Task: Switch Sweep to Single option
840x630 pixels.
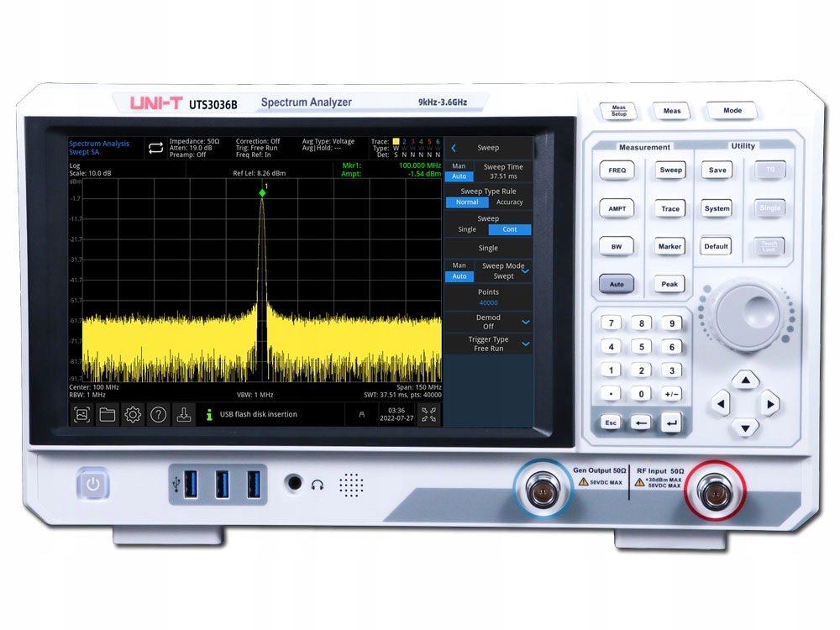Action: [467, 229]
